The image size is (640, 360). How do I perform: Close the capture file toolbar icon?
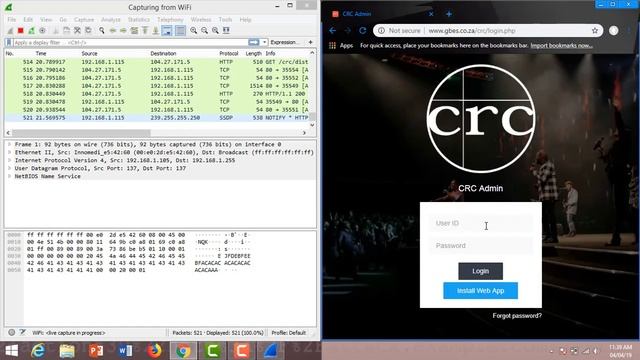pos(77,31)
